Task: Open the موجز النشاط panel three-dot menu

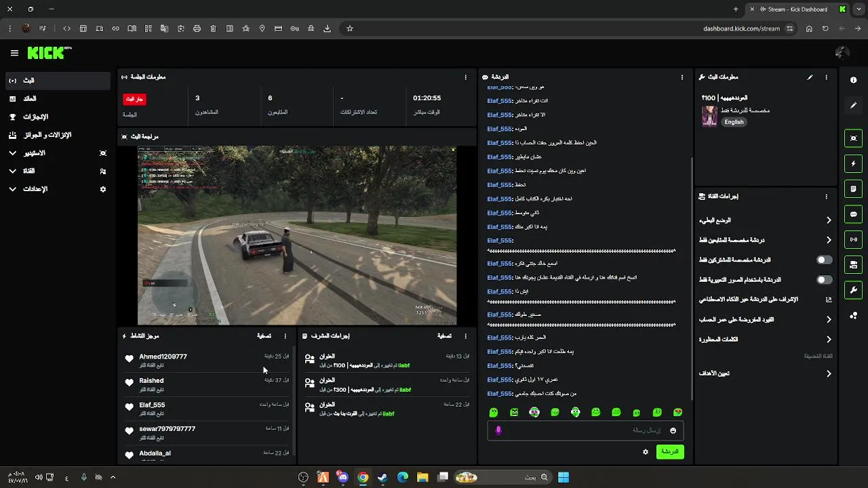Action: (x=285, y=336)
